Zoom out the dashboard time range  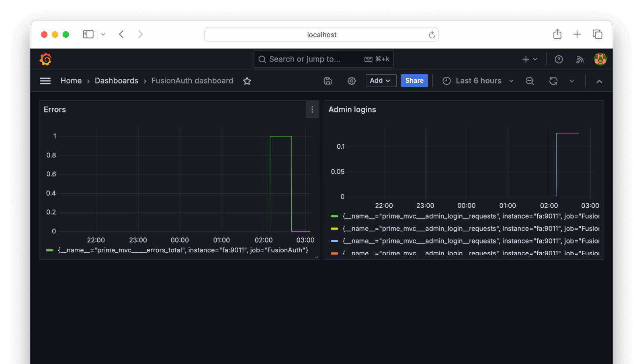529,81
